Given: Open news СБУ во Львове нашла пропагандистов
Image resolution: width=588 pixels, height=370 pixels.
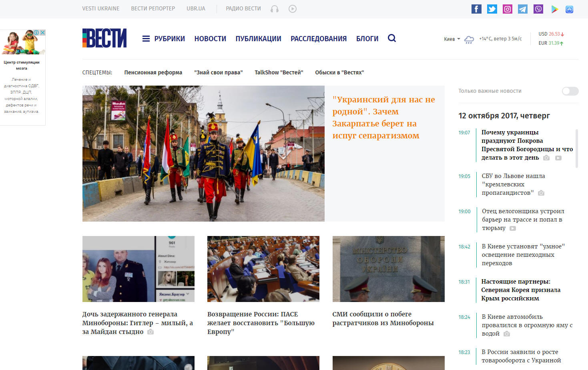Looking at the screenshot, I should tap(513, 184).
